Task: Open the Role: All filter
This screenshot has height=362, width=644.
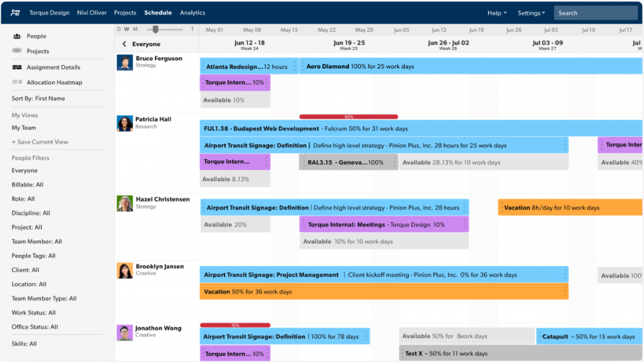Action: click(23, 199)
